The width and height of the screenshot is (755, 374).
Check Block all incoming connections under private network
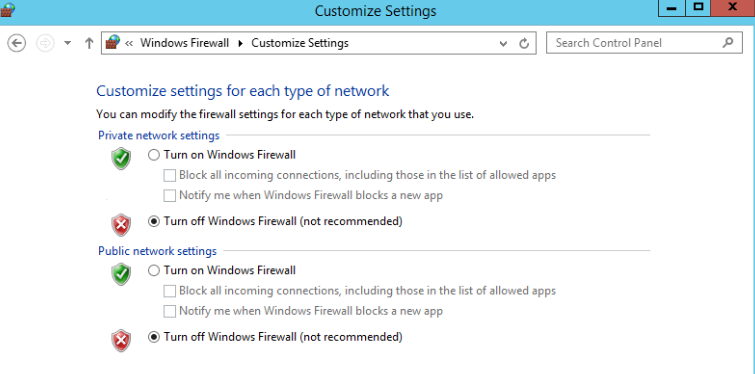click(x=169, y=176)
